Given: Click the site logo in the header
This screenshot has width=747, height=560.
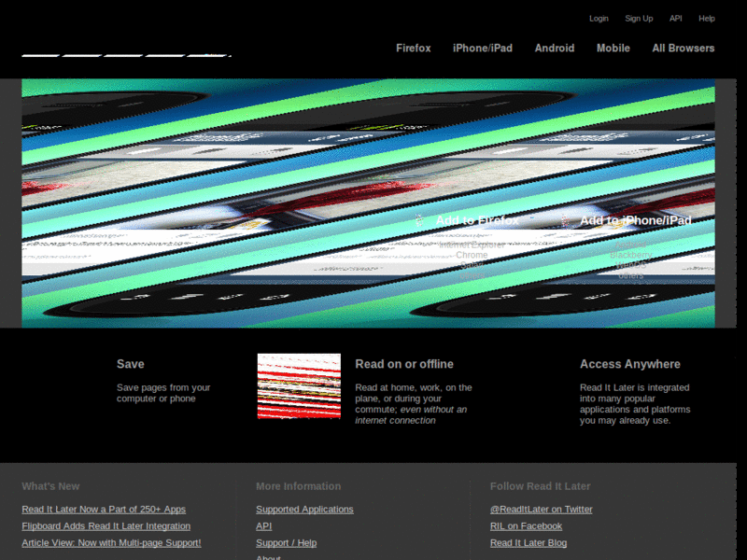Looking at the screenshot, I should coord(127,55).
